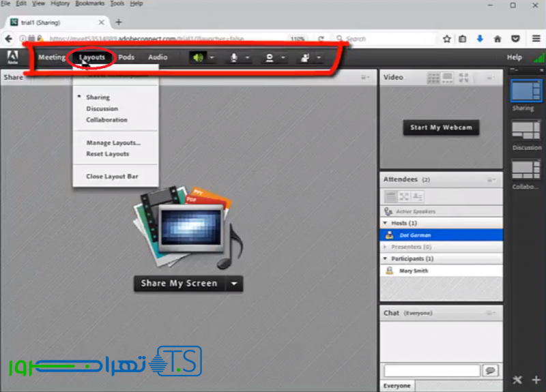This screenshot has height=392, width=546.
Task: Collapse the Hosts group in Attendees
Action: coord(386,223)
